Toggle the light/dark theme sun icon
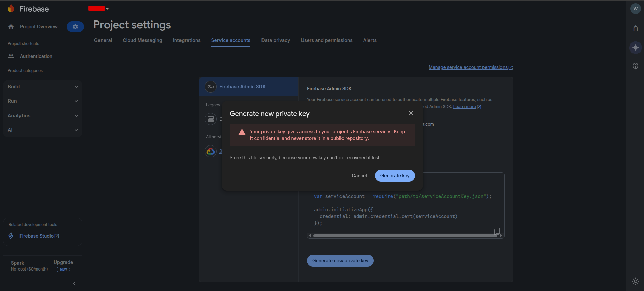The width and height of the screenshot is (644, 291). click(x=635, y=281)
